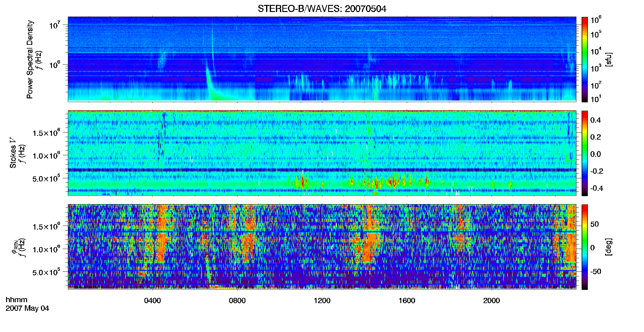This screenshot has width=644, height=332.
Task: Click the 1200 time tick label
Action: (322, 301)
